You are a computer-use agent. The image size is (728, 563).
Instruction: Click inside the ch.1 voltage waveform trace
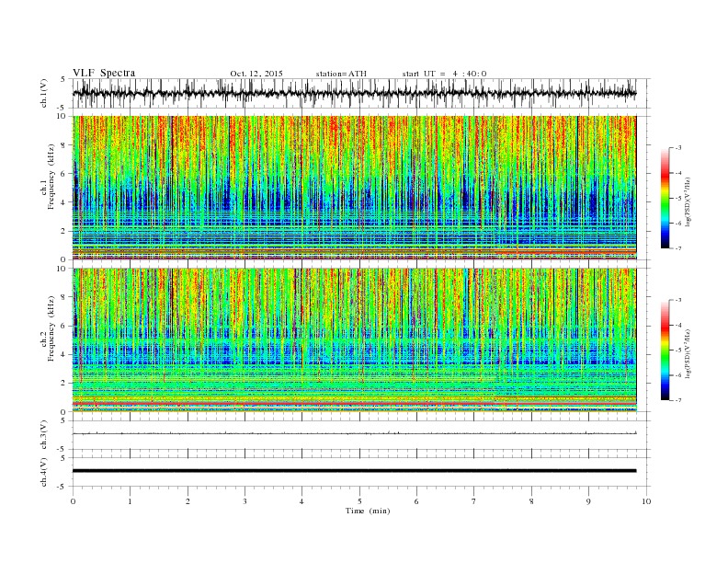click(x=354, y=93)
